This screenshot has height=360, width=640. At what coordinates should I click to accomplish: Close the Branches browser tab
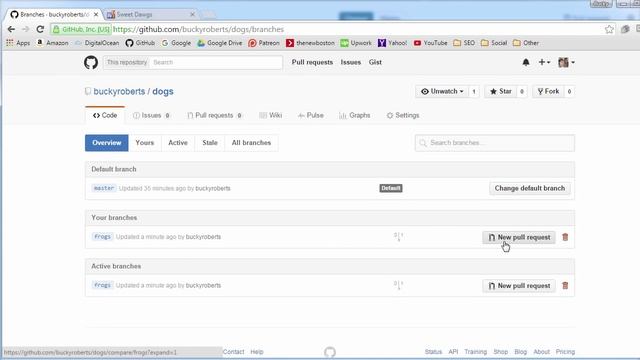coord(96,15)
